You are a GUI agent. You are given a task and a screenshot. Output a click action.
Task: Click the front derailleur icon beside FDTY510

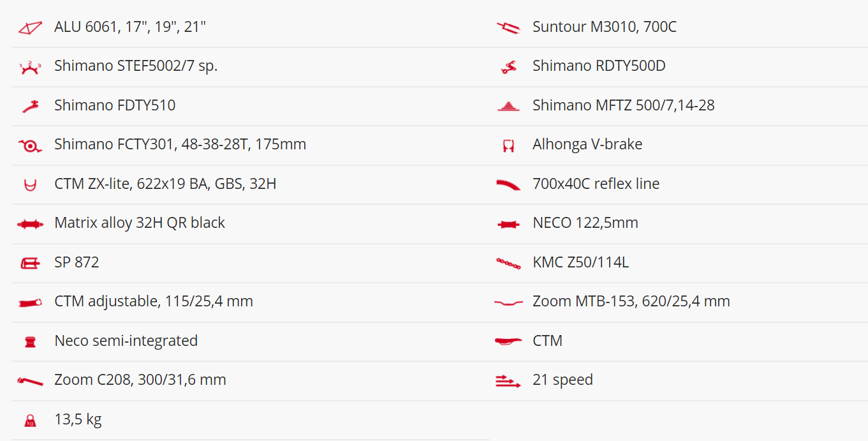[x=30, y=107]
